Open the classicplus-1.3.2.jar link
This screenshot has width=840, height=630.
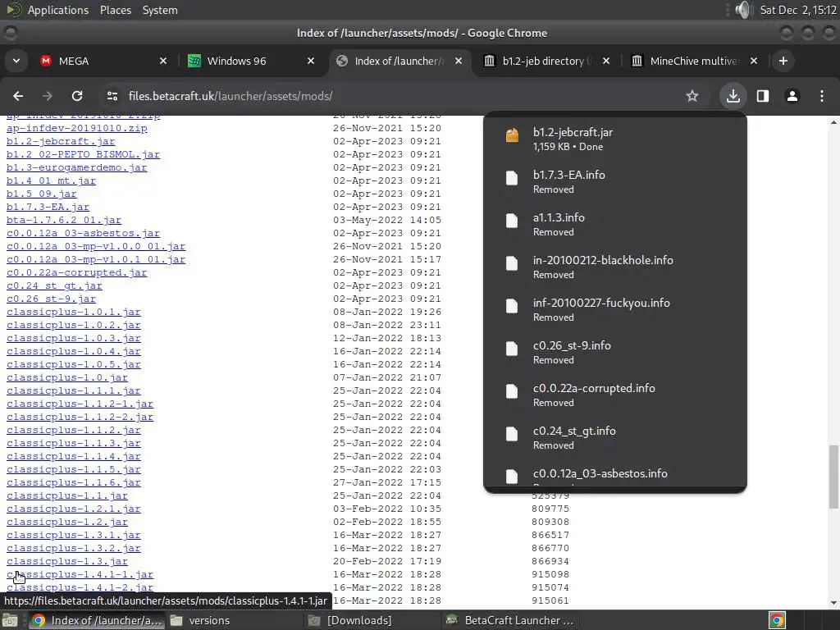click(x=73, y=548)
